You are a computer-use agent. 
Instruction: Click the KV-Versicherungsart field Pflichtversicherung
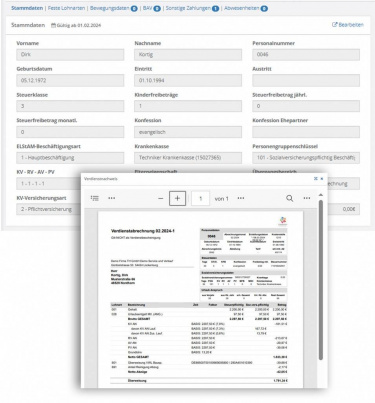click(49, 209)
